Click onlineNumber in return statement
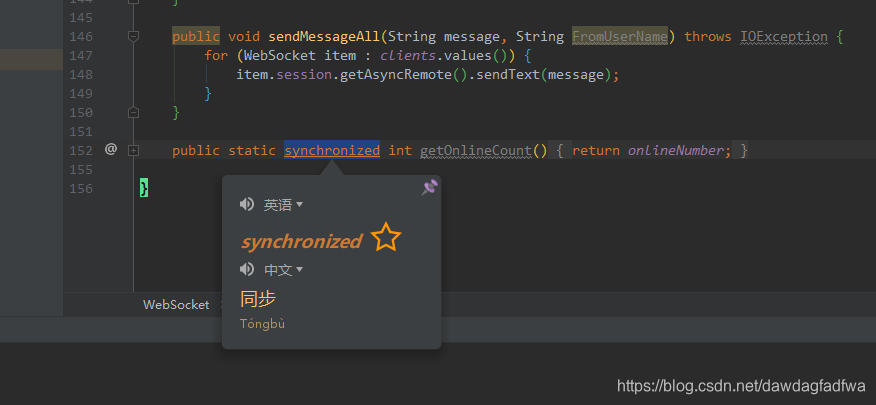Screen dimensions: 876x405 pyautogui.click(x=675, y=150)
